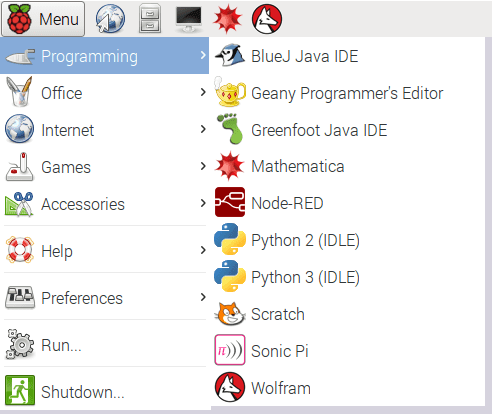Click the Node-RED dark red icon
Viewport: 492px width, 414px height.
[x=230, y=202]
